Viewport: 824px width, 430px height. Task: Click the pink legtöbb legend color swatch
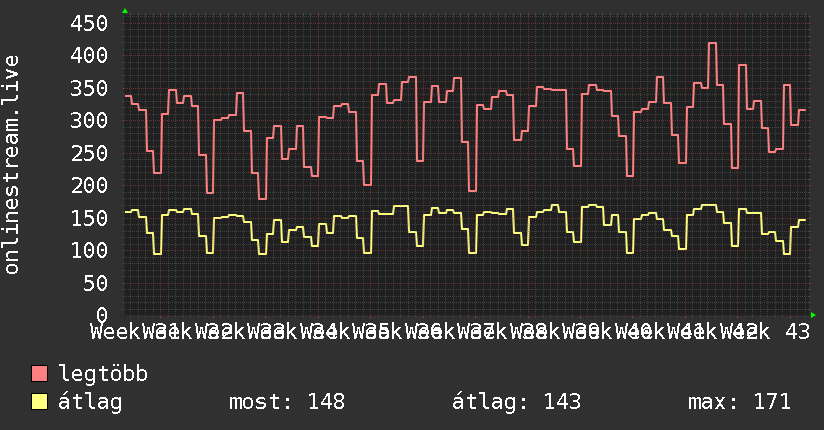click(x=39, y=373)
